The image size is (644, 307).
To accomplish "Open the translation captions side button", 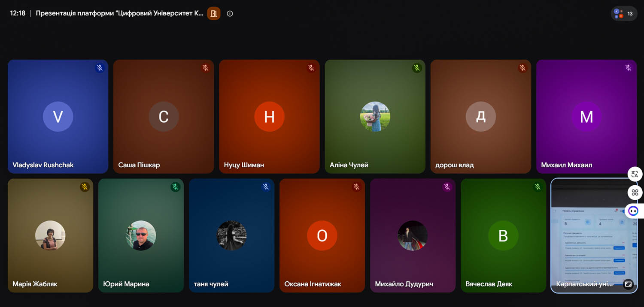I will (x=635, y=174).
